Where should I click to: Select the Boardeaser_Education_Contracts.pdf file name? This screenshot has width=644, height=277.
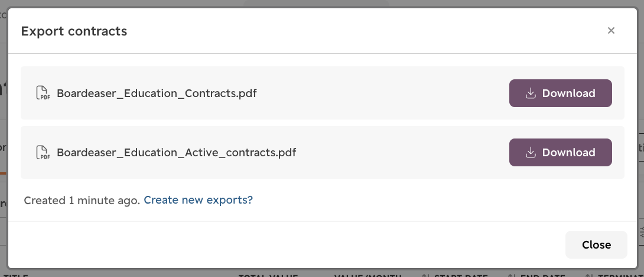pyautogui.click(x=157, y=94)
